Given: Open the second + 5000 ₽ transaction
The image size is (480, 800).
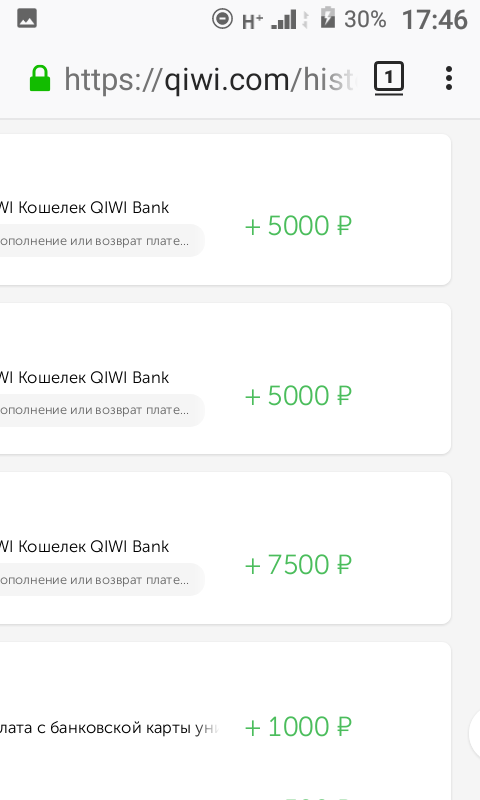Looking at the screenshot, I should (225, 379).
